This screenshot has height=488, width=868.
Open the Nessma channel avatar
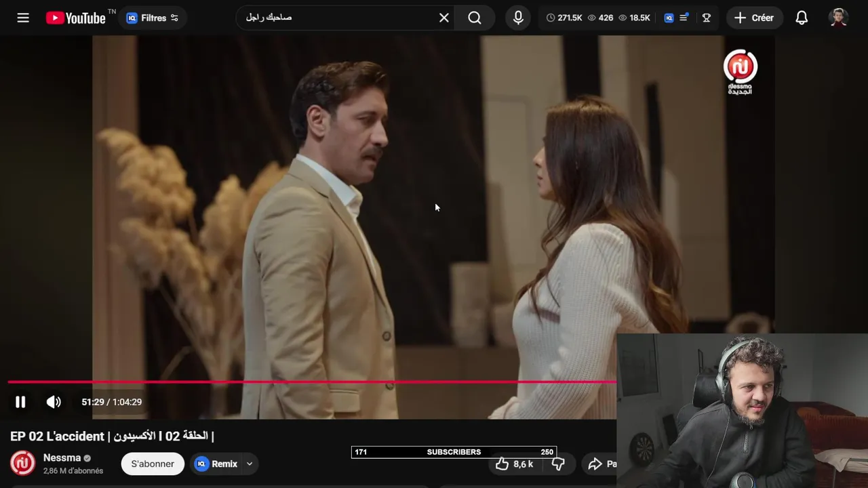tap(23, 464)
